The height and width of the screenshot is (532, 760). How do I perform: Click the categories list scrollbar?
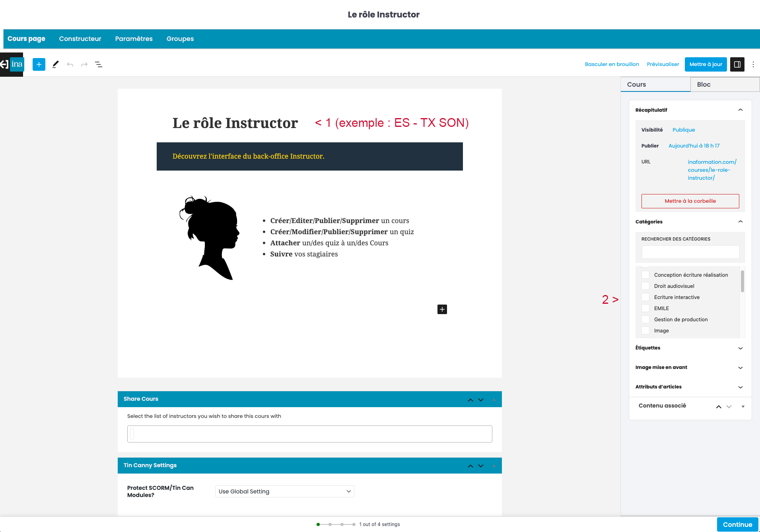coord(742,282)
